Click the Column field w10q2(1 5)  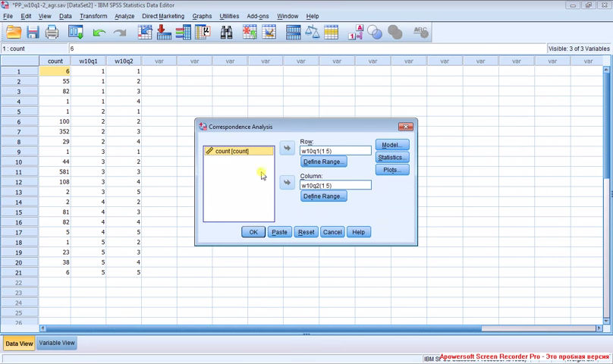[x=335, y=185]
